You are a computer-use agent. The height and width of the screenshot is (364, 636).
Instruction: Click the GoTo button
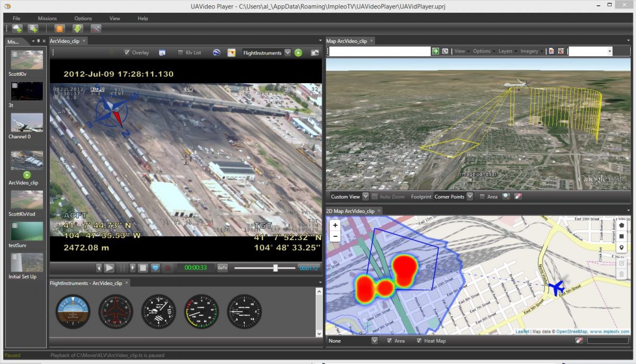[x=223, y=268]
